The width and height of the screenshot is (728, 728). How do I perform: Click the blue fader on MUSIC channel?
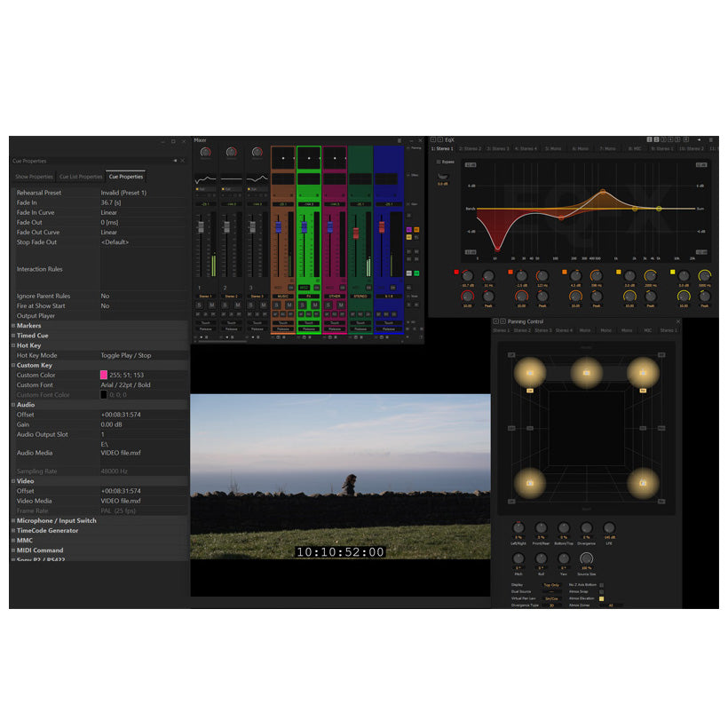click(x=278, y=227)
